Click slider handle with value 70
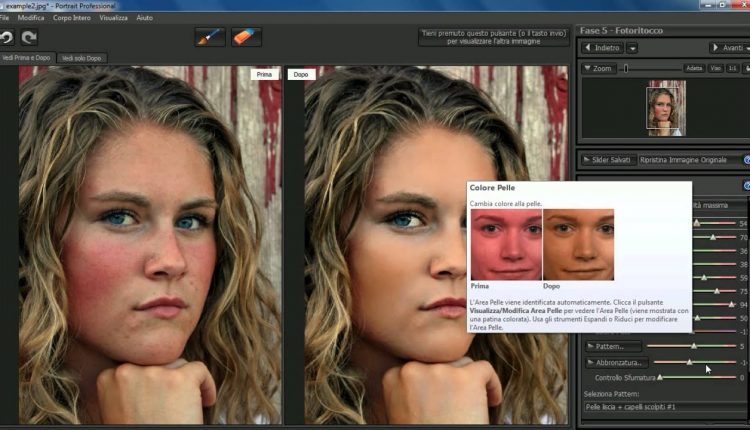The height and width of the screenshot is (430, 750). pos(713,237)
